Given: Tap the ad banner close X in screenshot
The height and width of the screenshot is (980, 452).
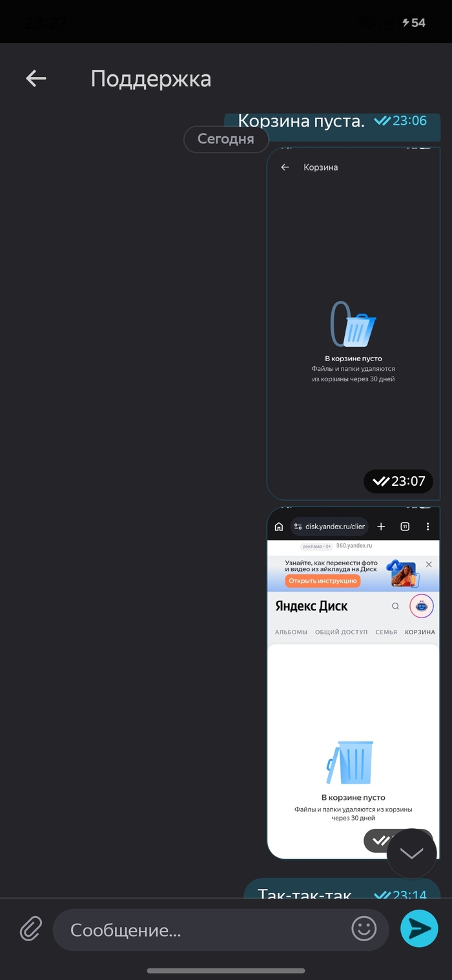Looking at the screenshot, I should 429,565.
